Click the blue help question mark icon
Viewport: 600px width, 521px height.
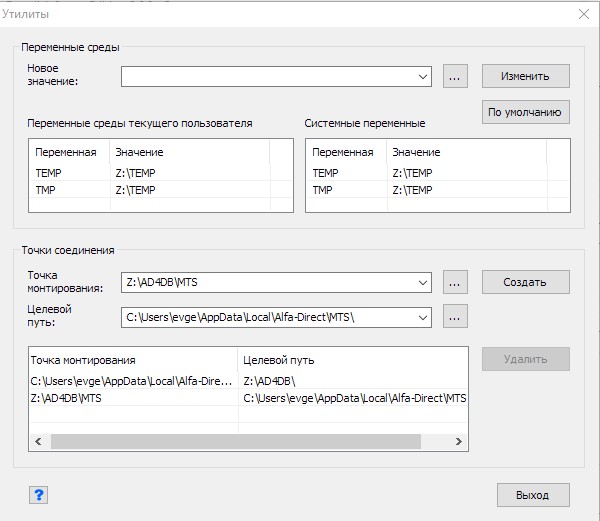tap(39, 494)
